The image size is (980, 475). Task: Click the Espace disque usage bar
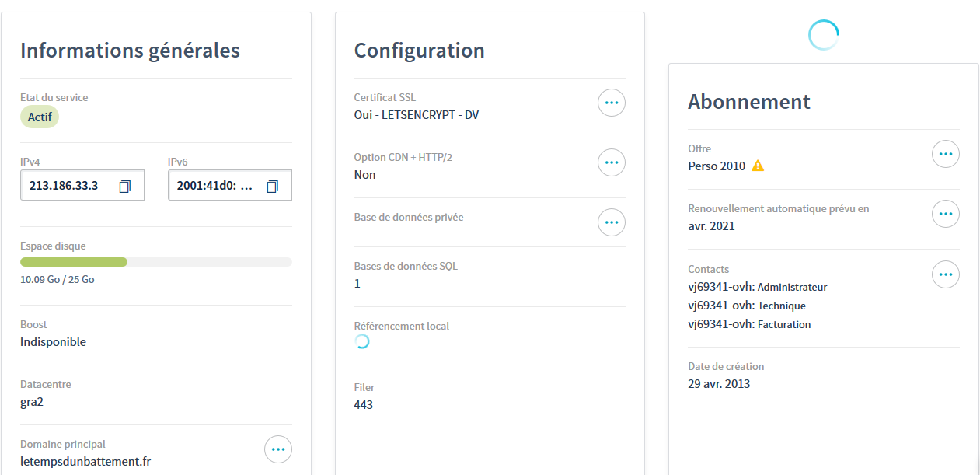[x=156, y=262]
